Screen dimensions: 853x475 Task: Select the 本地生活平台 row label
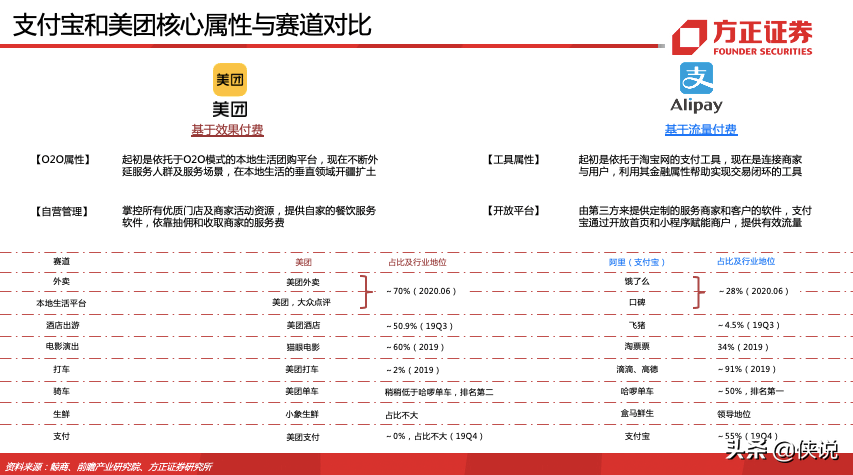61,303
